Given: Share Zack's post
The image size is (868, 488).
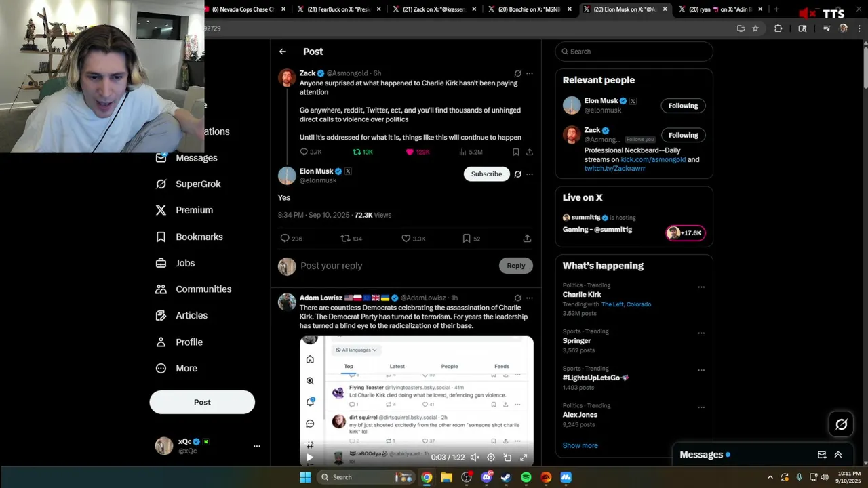Looking at the screenshot, I should coord(530,152).
